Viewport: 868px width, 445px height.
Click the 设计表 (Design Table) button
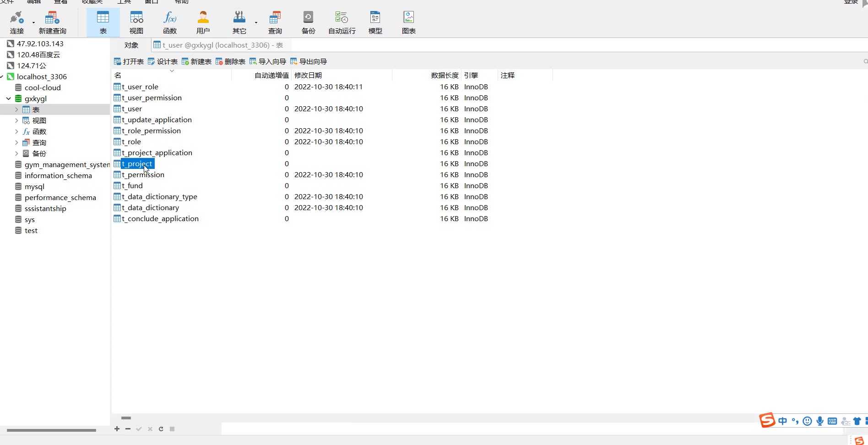coord(163,62)
